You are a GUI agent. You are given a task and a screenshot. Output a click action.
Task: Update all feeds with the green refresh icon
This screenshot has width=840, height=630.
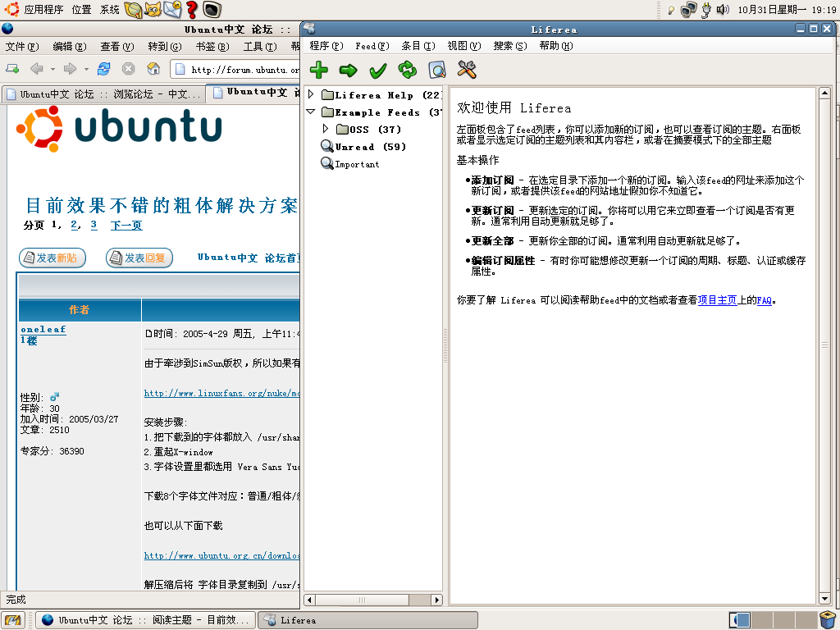coord(408,70)
